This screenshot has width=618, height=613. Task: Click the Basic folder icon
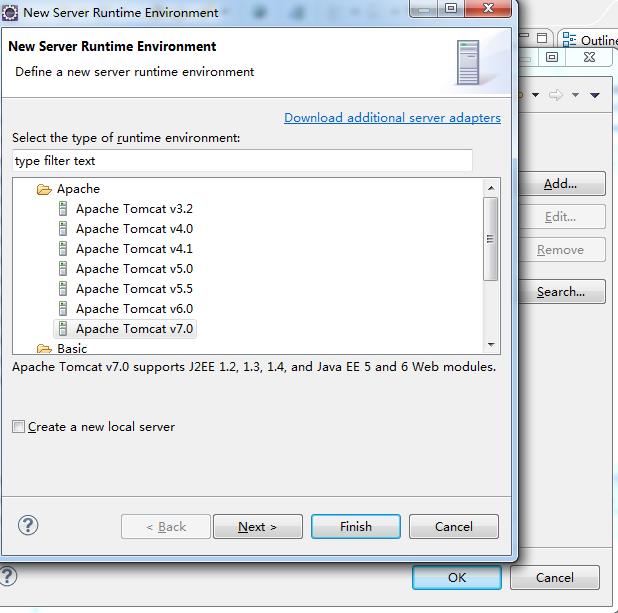point(44,349)
